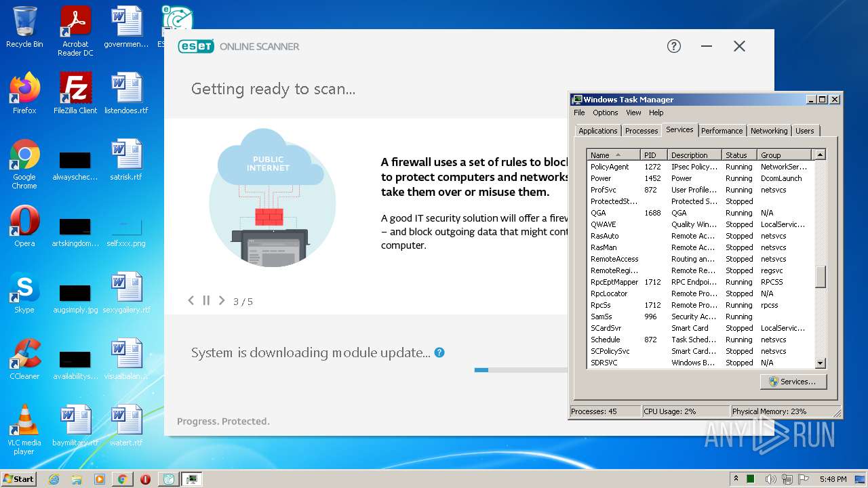Screen dimensions: 868x488
Task: Open sexygallery.rtf document icon
Action: (126, 293)
